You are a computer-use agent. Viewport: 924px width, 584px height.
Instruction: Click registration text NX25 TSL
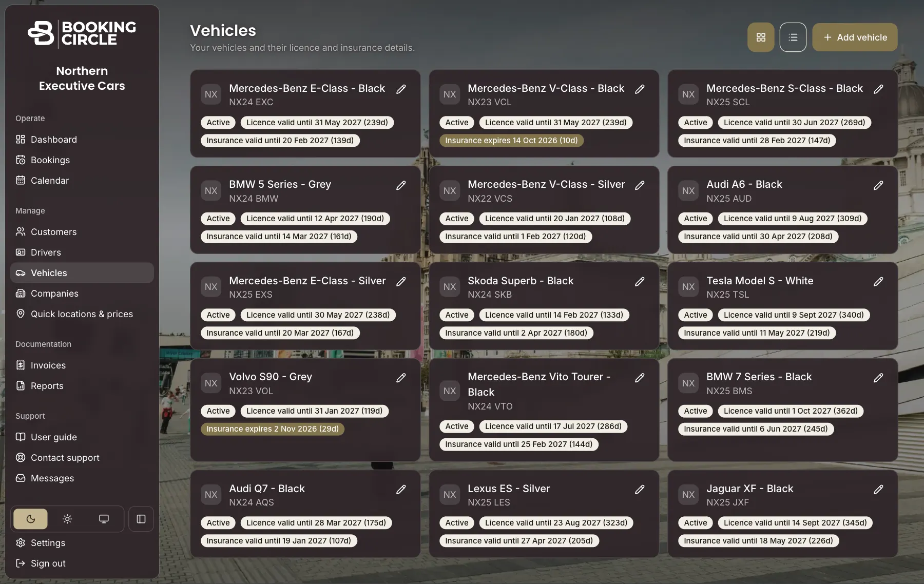click(727, 295)
